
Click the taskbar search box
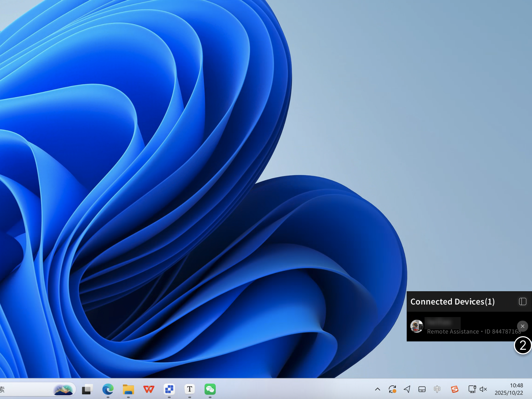(27, 389)
